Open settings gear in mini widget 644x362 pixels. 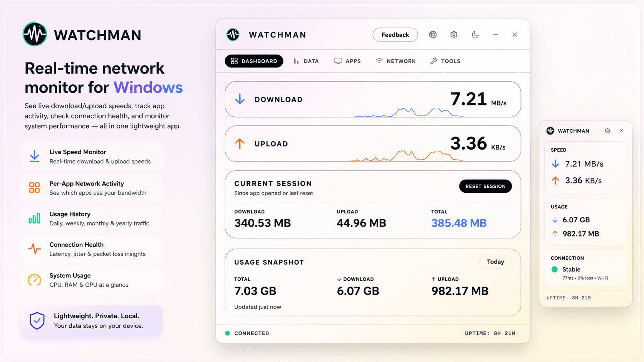click(x=607, y=131)
